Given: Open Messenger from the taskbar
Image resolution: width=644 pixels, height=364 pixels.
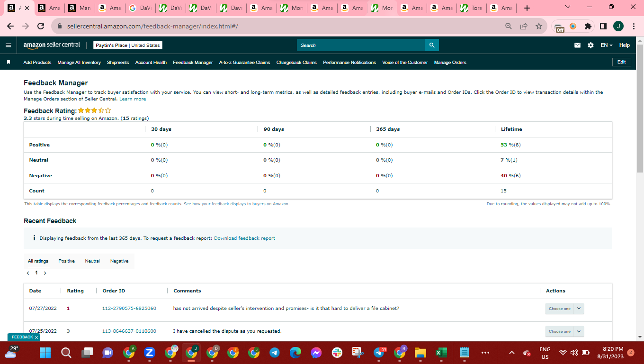Looking at the screenshot, I should tap(316, 353).
